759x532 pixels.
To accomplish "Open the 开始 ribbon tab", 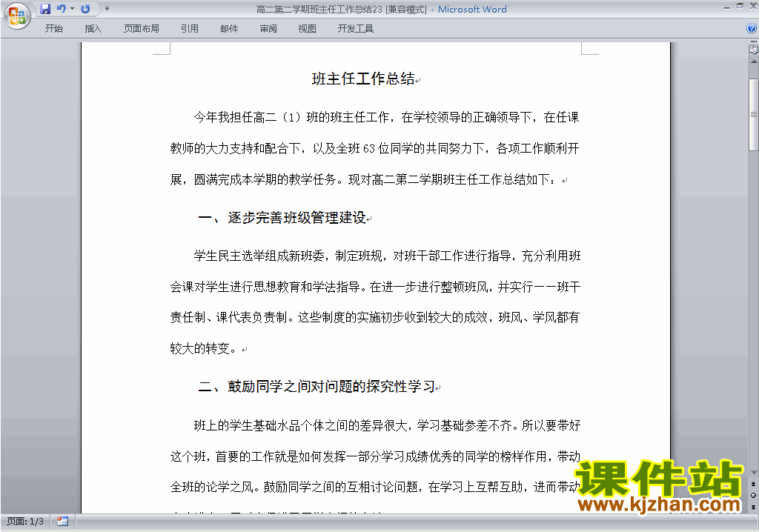I will click(x=53, y=29).
